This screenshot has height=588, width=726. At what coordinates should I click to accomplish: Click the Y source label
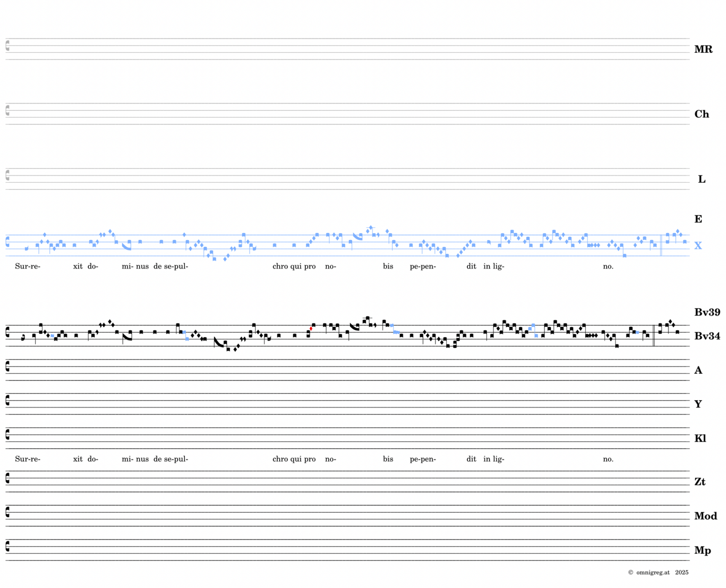click(x=698, y=404)
